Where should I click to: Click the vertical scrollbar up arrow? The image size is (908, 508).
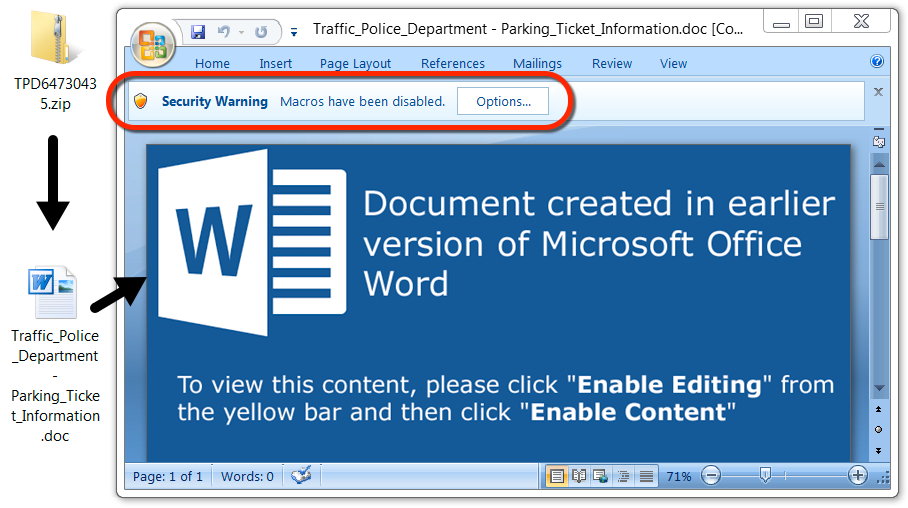tap(879, 164)
